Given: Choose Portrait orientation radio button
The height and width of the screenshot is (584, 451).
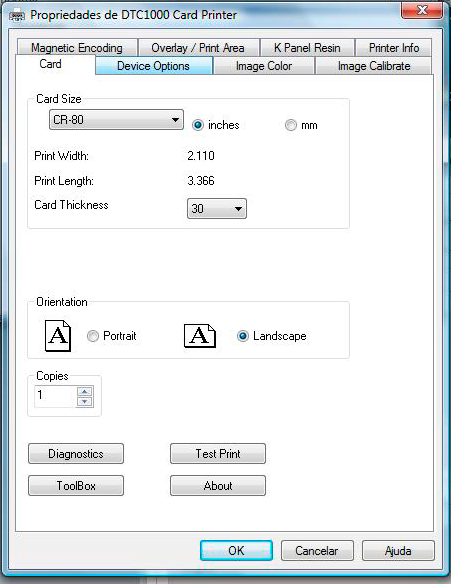Looking at the screenshot, I should click(x=93, y=336).
